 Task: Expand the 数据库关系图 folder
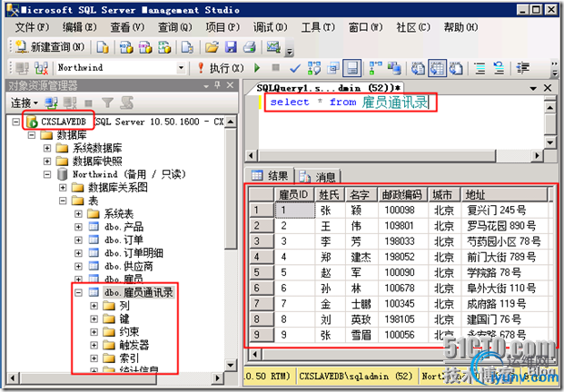coord(63,187)
